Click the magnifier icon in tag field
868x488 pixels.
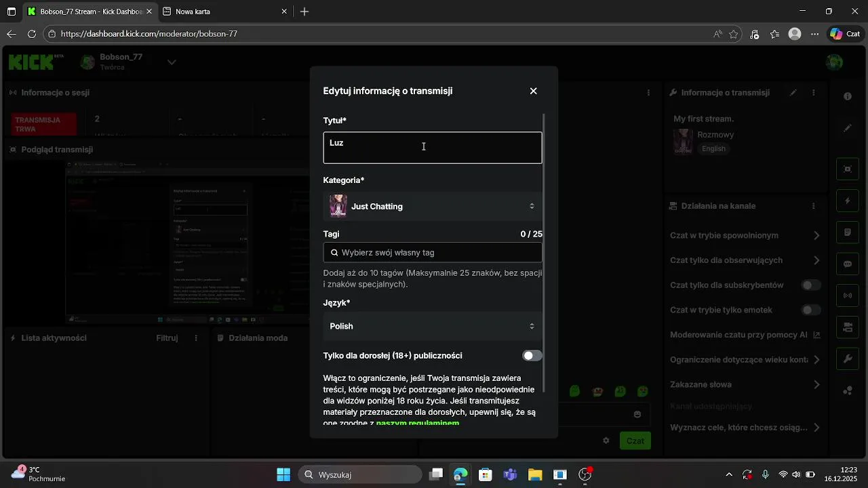334,252
